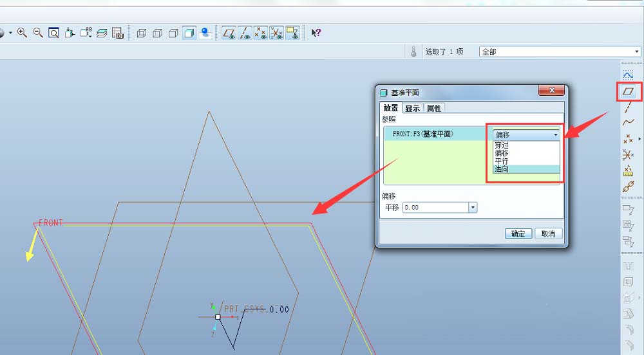This screenshot has height=355, width=644.
Task: Click the FRONT plane label in viewport
Action: click(x=50, y=223)
